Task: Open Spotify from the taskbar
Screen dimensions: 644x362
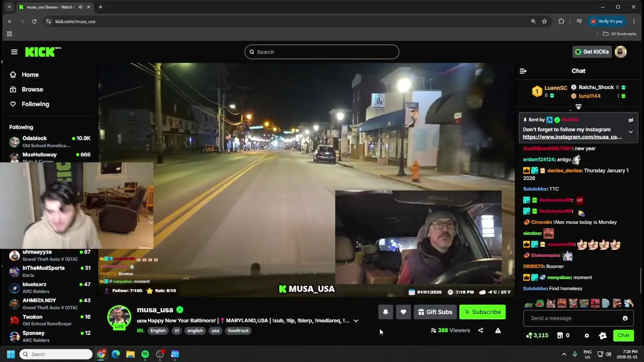Action: (x=145, y=354)
